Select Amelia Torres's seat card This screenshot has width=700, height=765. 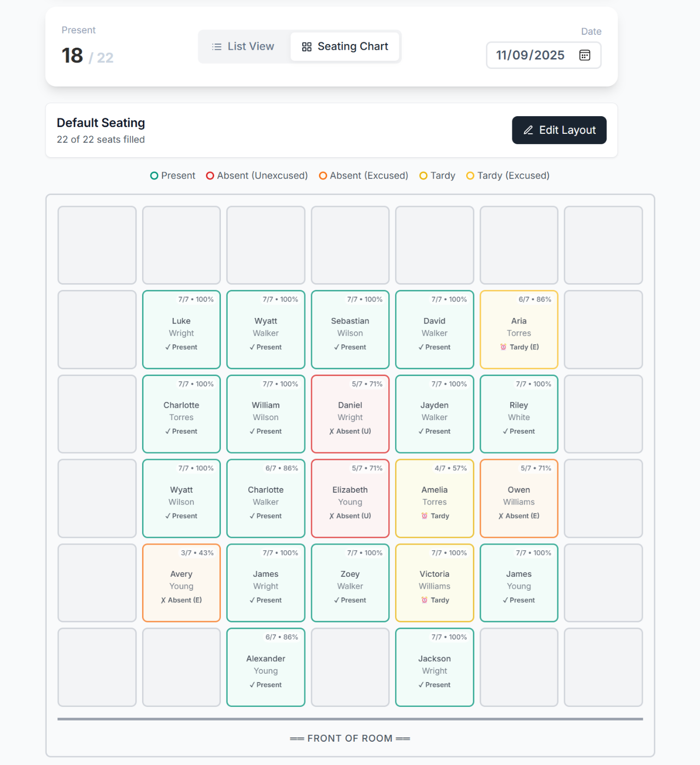[x=434, y=498]
